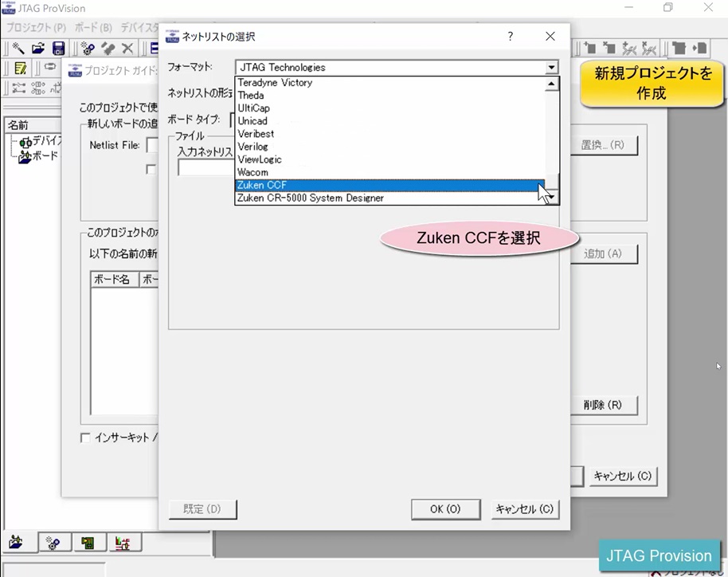Click the remove connection toolbar icon
This screenshot has width=728, height=577.
[x=649, y=48]
